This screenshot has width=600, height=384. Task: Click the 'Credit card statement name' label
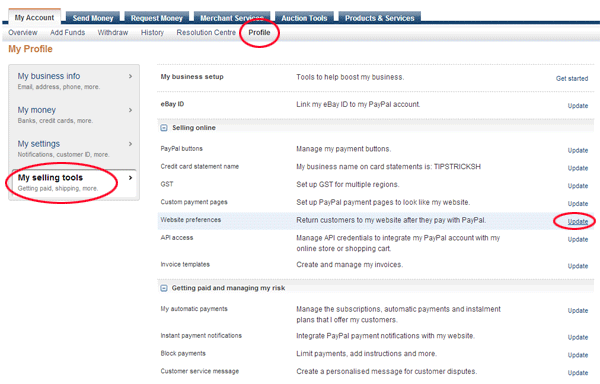click(199, 166)
